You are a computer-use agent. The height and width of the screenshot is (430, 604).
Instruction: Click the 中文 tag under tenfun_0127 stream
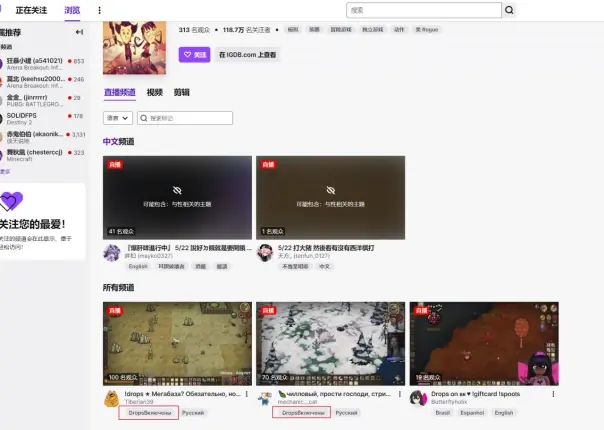point(324,266)
